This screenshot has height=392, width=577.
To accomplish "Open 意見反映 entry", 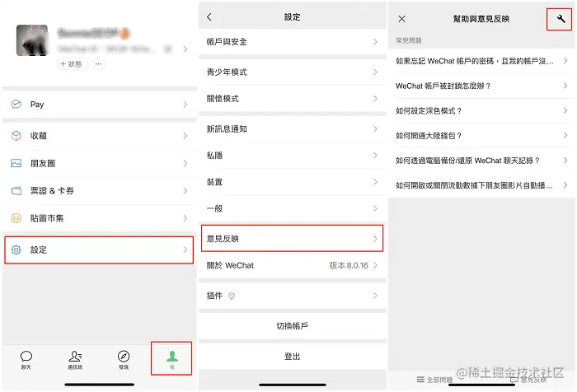I will [x=292, y=239].
